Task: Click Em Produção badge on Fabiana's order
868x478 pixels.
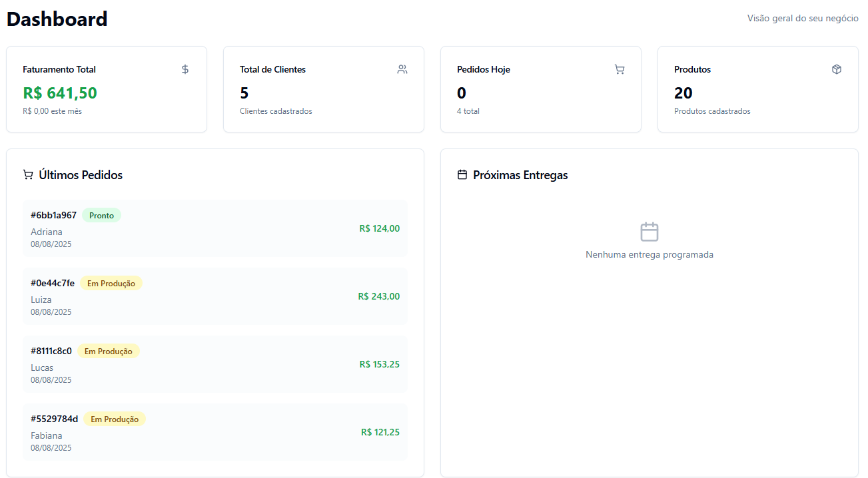Action: 115,419
